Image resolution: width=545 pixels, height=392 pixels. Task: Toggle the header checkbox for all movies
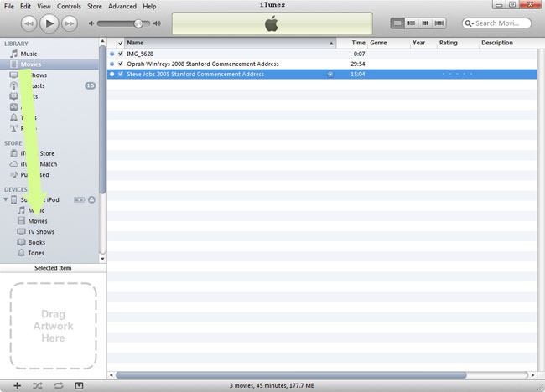(121, 43)
